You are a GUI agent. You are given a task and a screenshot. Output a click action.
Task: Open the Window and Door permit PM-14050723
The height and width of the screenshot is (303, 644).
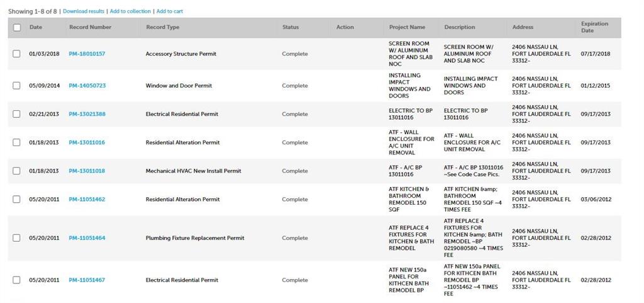click(x=87, y=86)
